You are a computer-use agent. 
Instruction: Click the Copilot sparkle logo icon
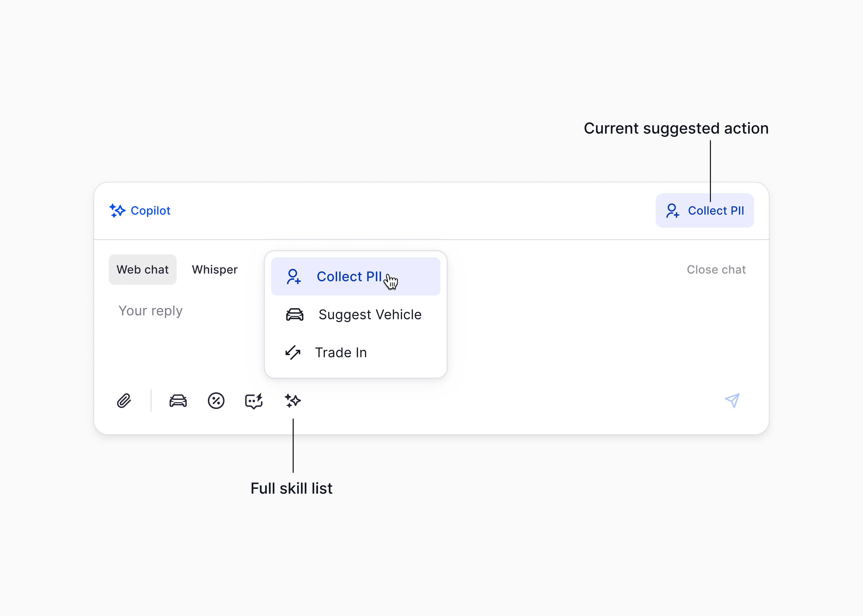point(117,211)
